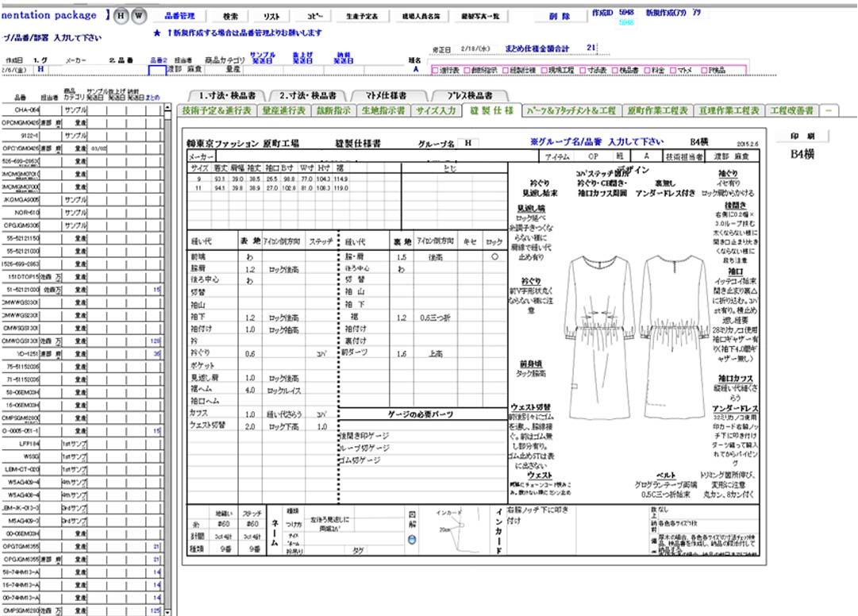
Task: Open the プレス検品書 tab
Action: click(x=470, y=96)
